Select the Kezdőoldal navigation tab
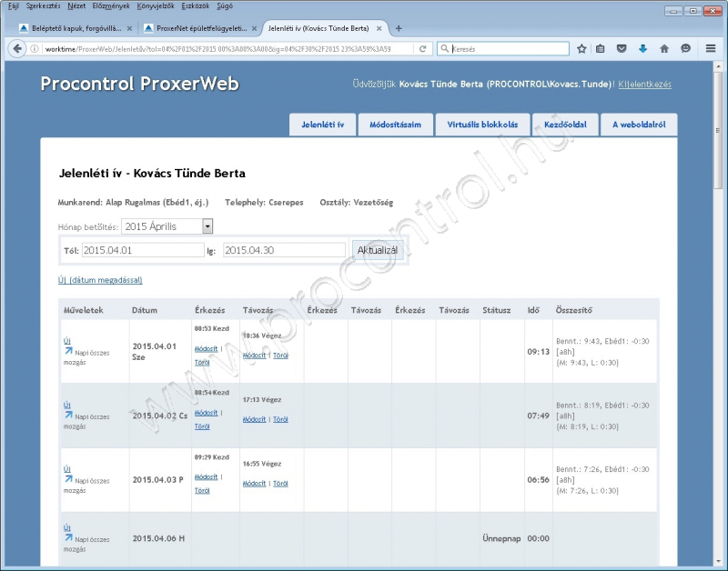 (x=565, y=125)
